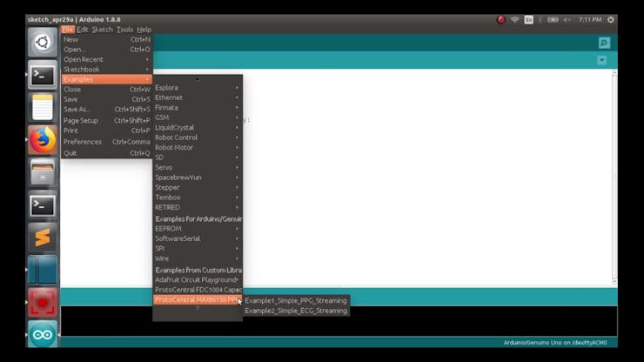The height and width of the screenshot is (362, 644).
Task: Select the highlighted Examples menu entry
Action: (x=107, y=79)
